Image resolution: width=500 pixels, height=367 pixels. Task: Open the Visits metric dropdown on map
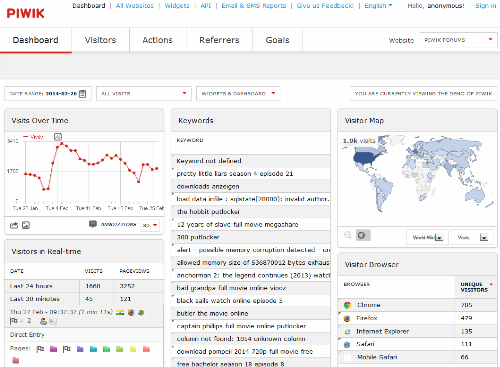pyautogui.click(x=472, y=237)
